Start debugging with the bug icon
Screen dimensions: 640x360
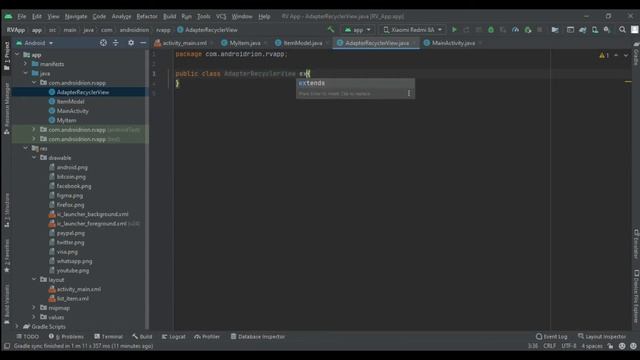coord(491,30)
